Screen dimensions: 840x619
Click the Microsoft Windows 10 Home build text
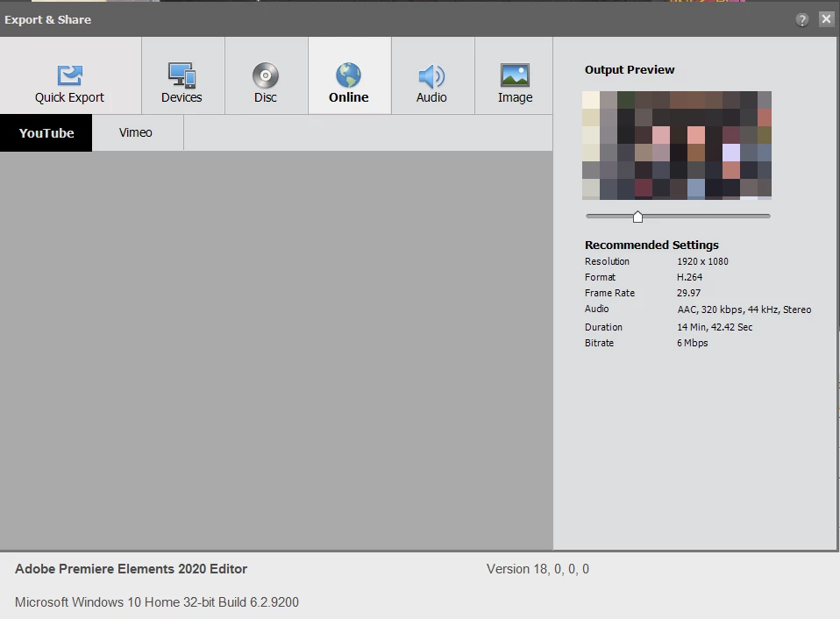pos(156,601)
